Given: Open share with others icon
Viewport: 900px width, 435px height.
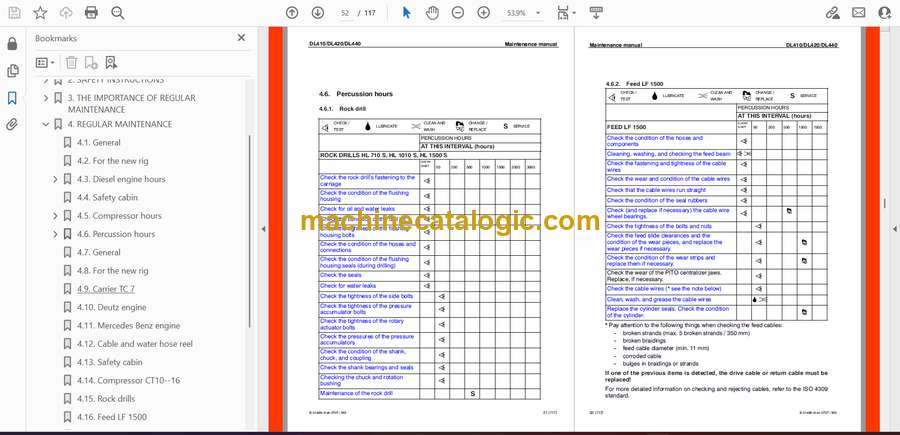Looking at the screenshot, I should pyautogui.click(x=885, y=13).
